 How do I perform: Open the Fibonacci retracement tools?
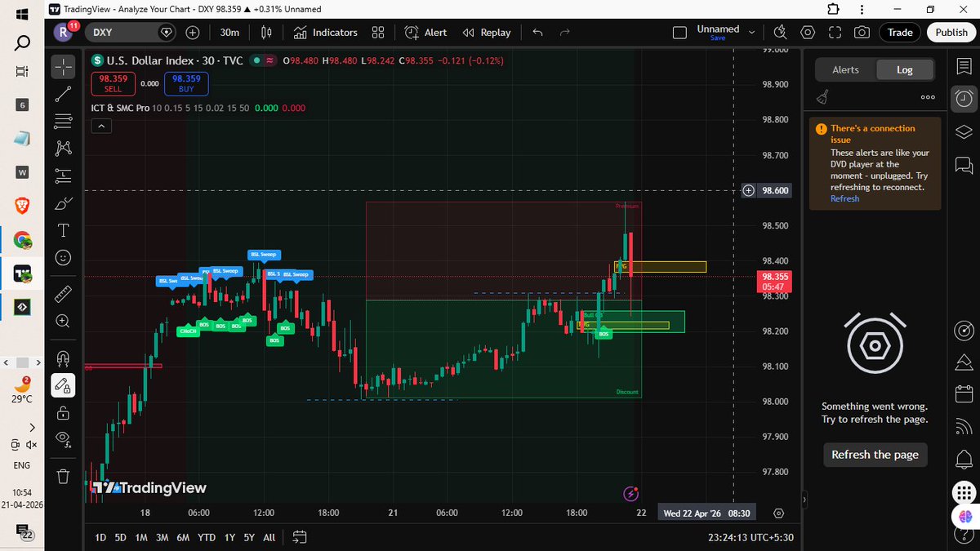(x=64, y=122)
